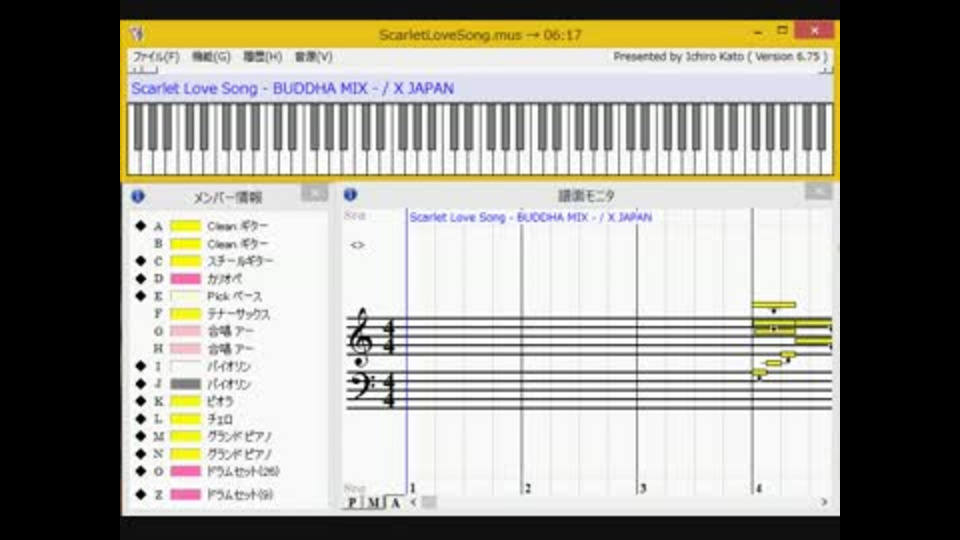Viewport: 960px width, 540px height.
Task: Click the score monitor scrollbar left arrow
Action: [x=414, y=502]
